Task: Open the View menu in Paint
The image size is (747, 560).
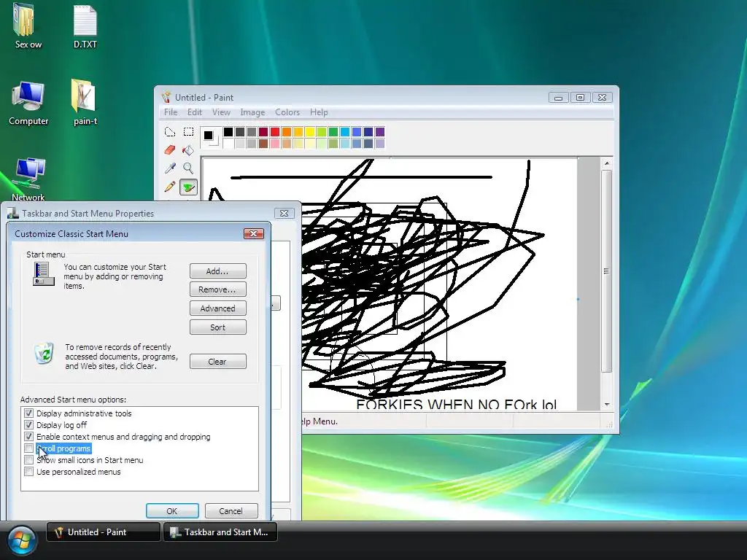Action: (x=221, y=112)
